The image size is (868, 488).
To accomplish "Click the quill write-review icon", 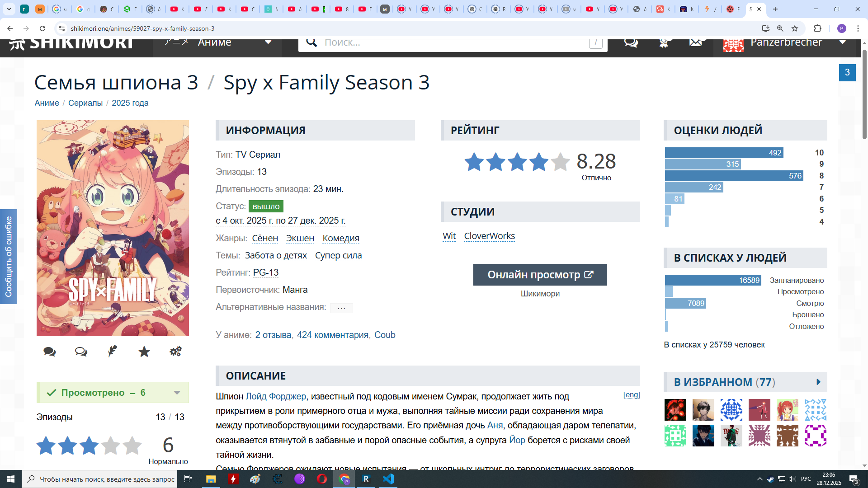I will (x=113, y=352).
